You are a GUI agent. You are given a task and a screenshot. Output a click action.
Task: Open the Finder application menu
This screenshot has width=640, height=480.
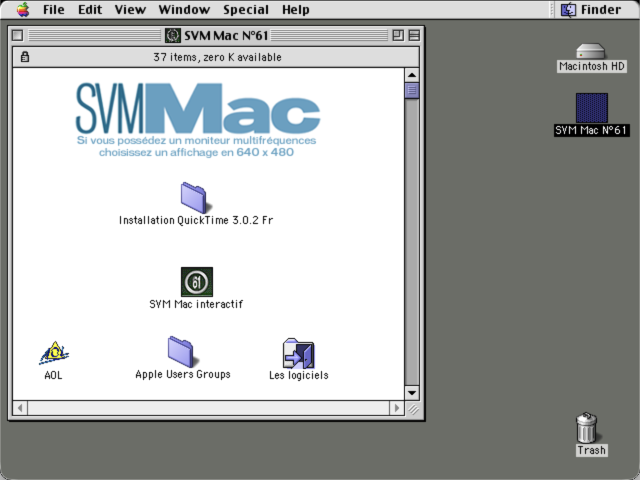pyautogui.click(x=591, y=9)
